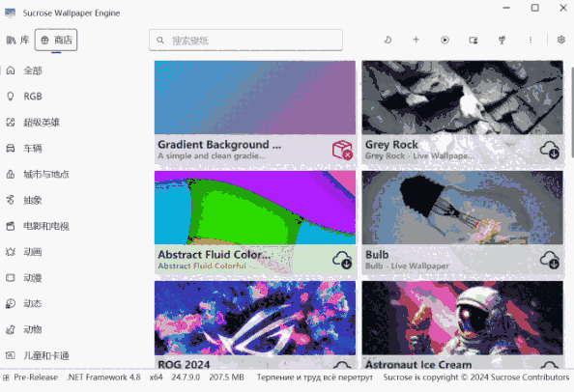
Task: Open the display settings monitor icon
Action: (x=474, y=40)
